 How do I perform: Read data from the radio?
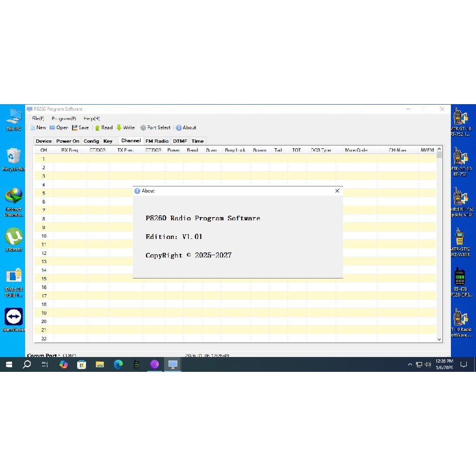104,127
